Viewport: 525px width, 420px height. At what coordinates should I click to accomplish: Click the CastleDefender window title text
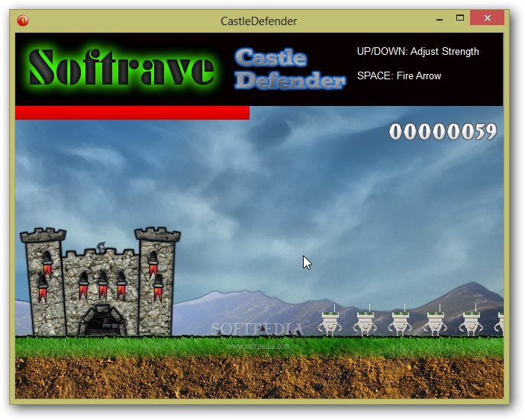(x=259, y=21)
